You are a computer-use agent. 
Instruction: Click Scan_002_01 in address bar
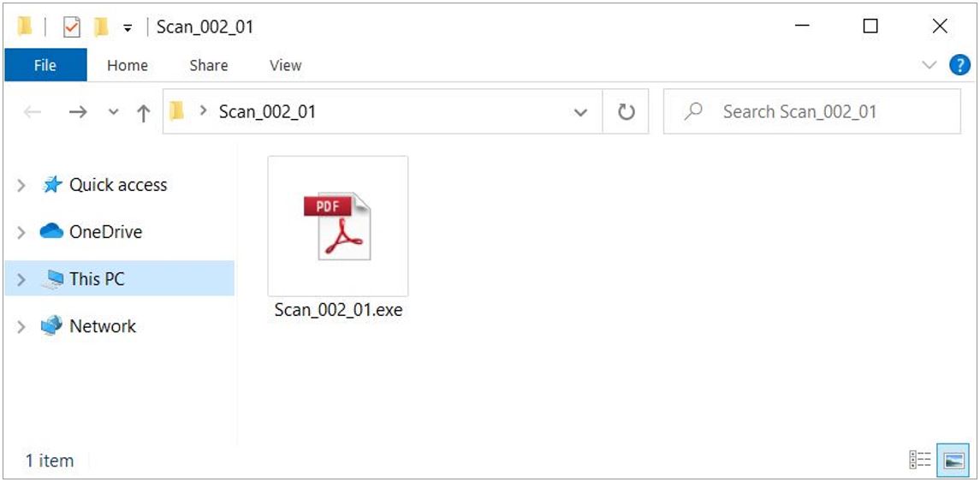pos(267,112)
